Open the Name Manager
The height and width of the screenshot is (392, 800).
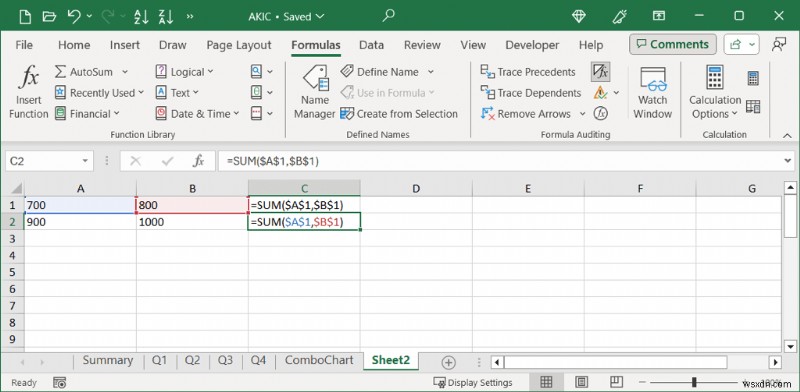315,92
